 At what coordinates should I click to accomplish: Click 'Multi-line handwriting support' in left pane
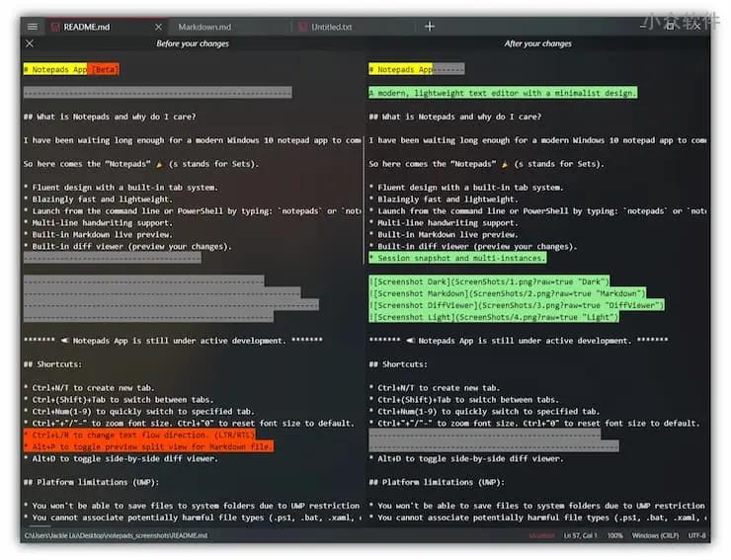99,223
